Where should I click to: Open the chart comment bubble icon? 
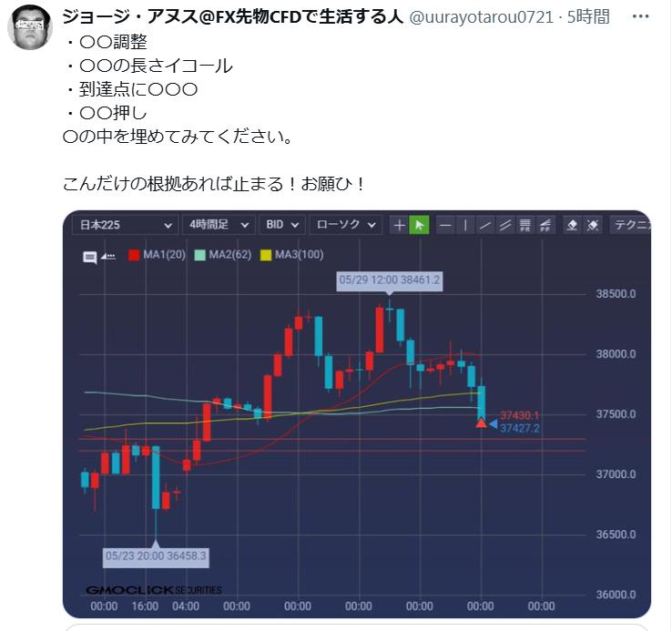(89, 257)
